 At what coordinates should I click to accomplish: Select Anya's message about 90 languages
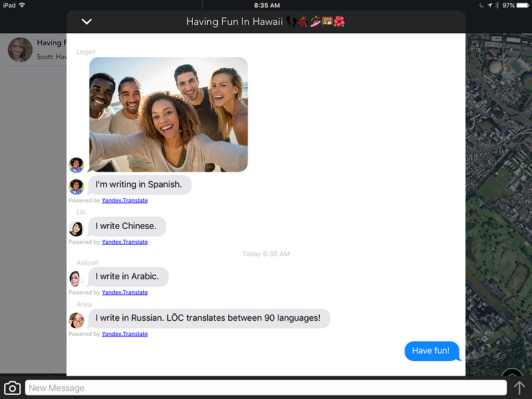[209, 319]
